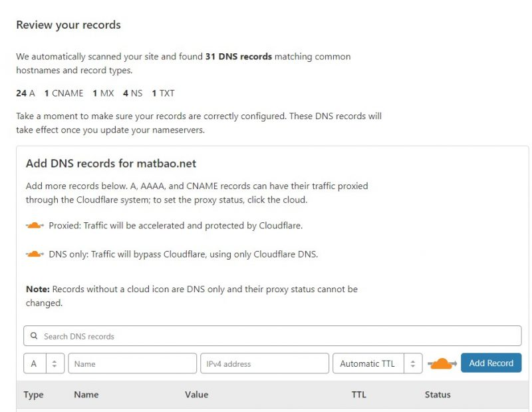Expand the Automatic TTL dropdown
This screenshot has height=412, width=532.
pyautogui.click(x=377, y=363)
